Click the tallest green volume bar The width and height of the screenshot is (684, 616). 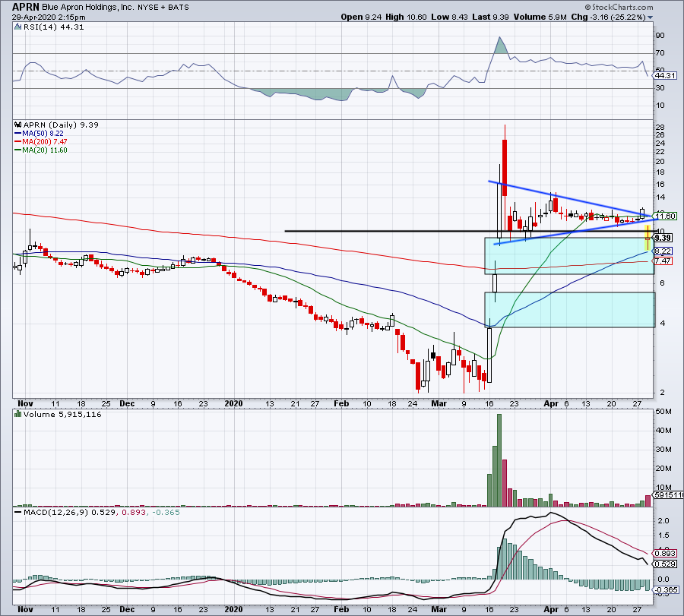coord(499,460)
